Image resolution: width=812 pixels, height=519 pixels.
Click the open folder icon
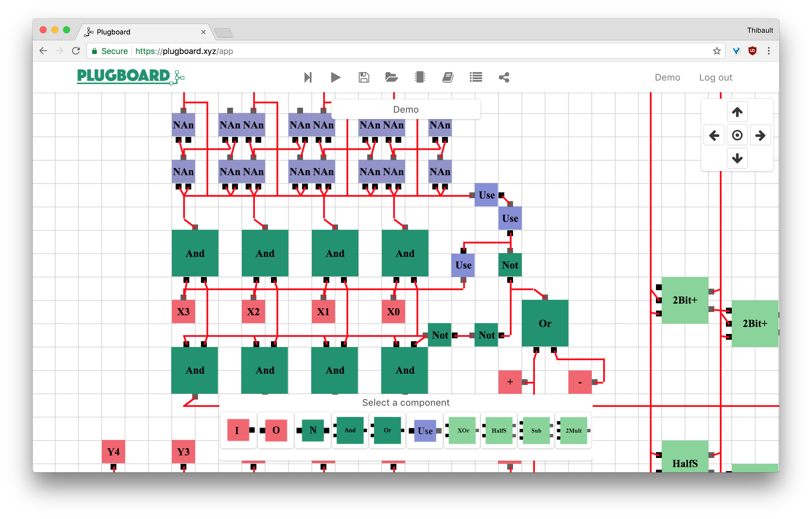391,77
